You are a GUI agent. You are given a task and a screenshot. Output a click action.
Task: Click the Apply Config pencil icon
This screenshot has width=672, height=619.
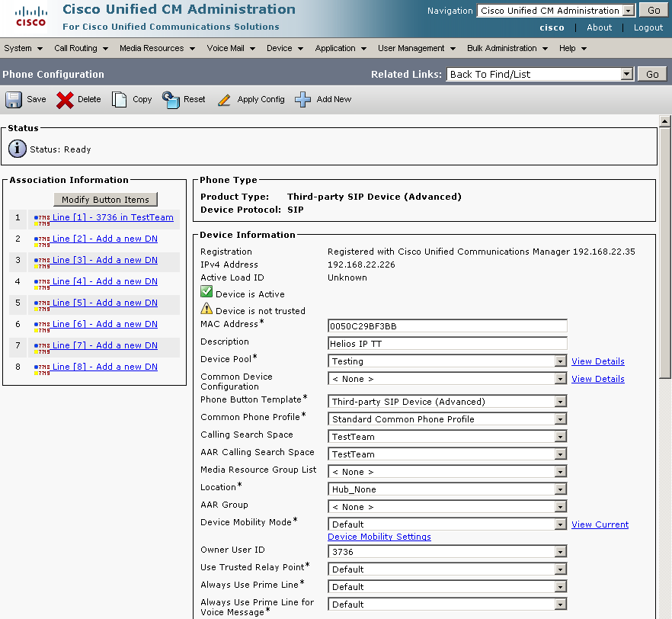coord(224,100)
